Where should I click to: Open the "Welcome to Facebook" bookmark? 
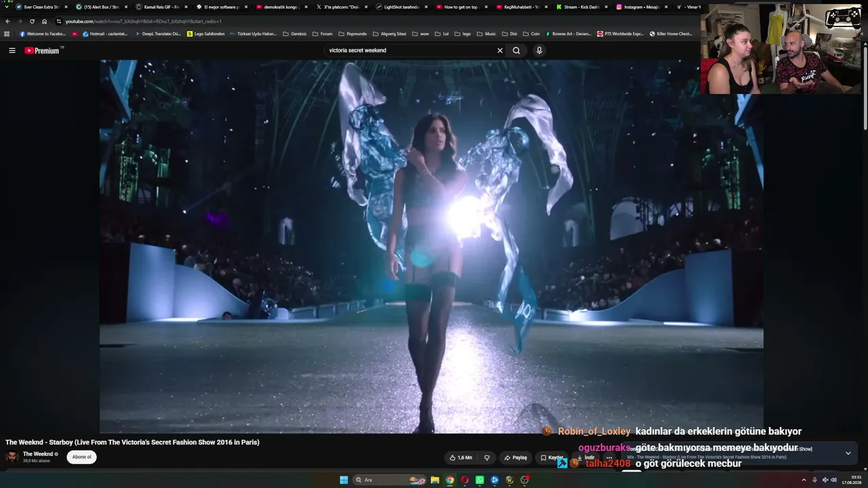tap(43, 34)
